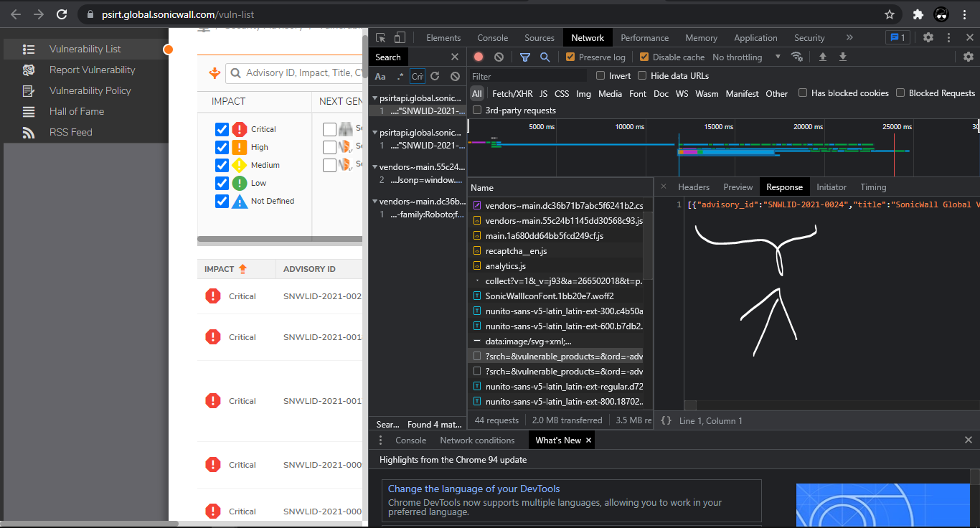The height and width of the screenshot is (528, 980).
Task: Open the Performance tab
Action: pos(645,38)
